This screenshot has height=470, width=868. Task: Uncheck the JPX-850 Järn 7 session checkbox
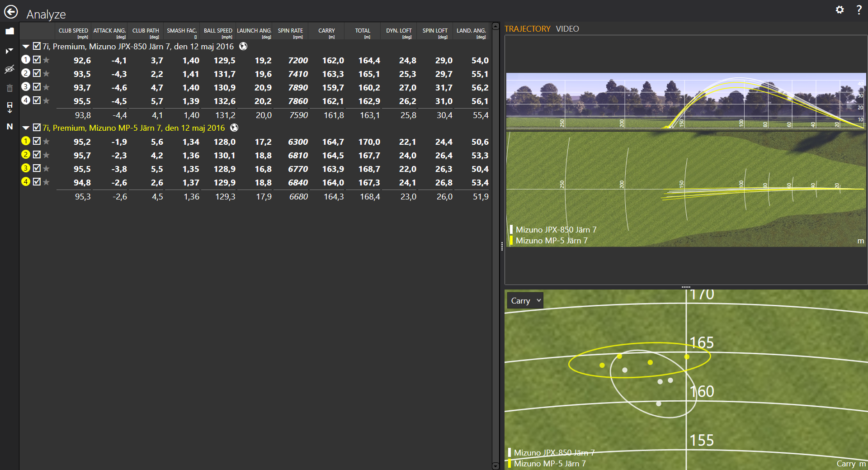click(x=37, y=46)
